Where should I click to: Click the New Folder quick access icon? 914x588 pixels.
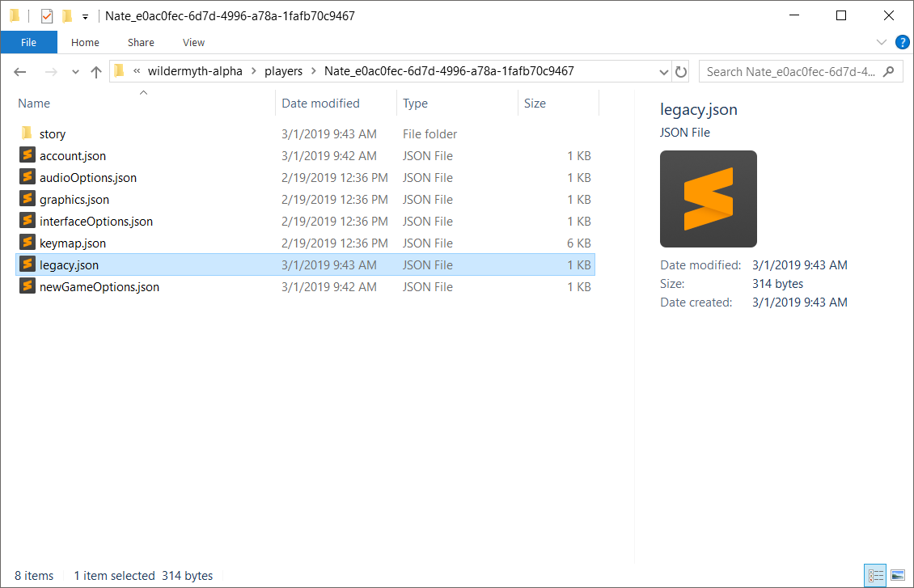[x=67, y=16]
